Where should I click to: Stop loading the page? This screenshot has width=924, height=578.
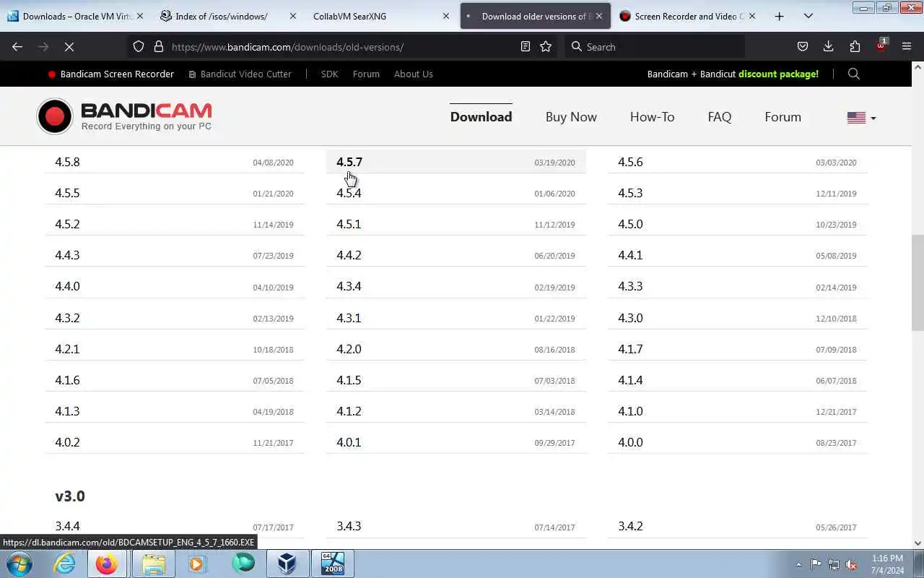click(69, 46)
